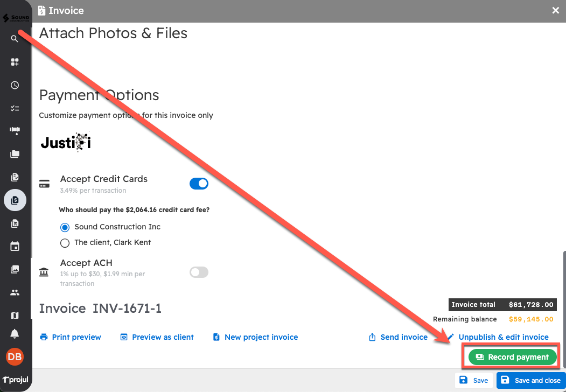Close the Invoice dialog with X

click(x=556, y=10)
